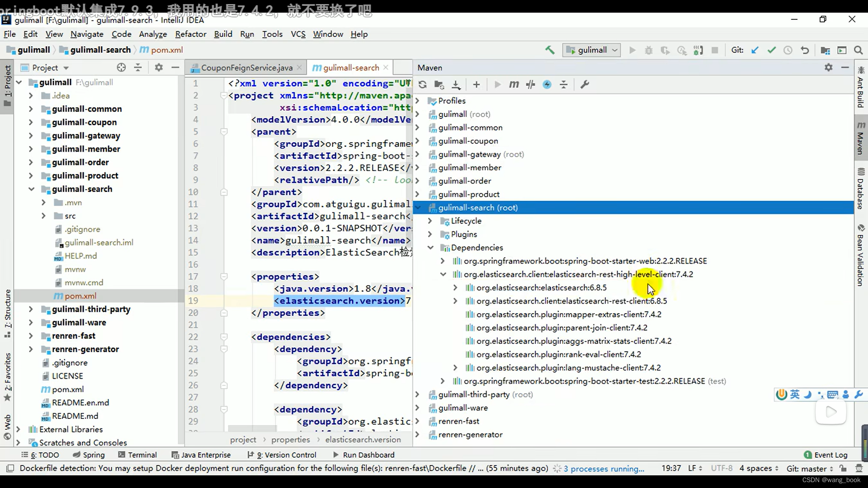Hide the Project tool window
Viewport: 868px width, 488px height.
coord(175,67)
